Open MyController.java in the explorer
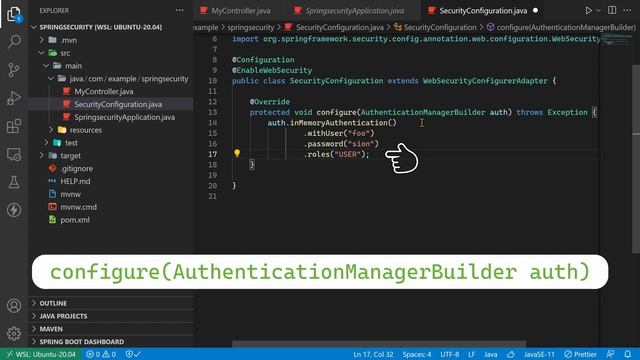The image size is (640, 360). pyautogui.click(x=104, y=91)
